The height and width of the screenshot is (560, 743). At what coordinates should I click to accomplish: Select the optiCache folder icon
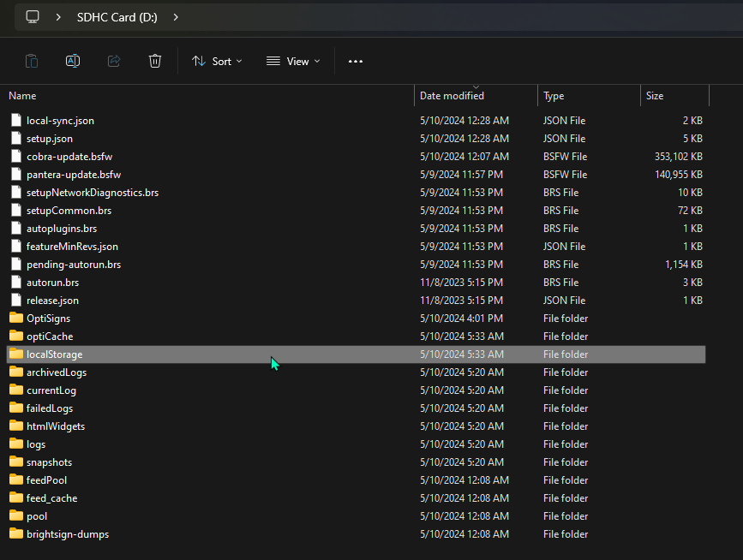pos(16,336)
